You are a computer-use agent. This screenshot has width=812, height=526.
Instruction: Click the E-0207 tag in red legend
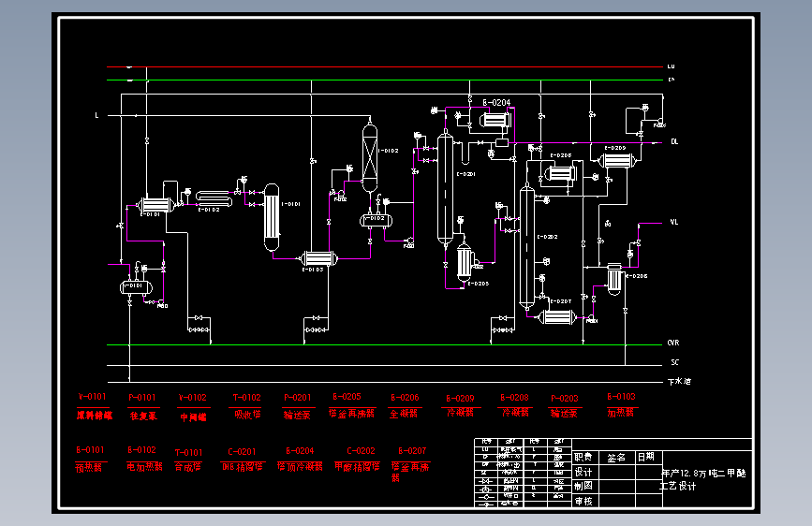(x=412, y=451)
